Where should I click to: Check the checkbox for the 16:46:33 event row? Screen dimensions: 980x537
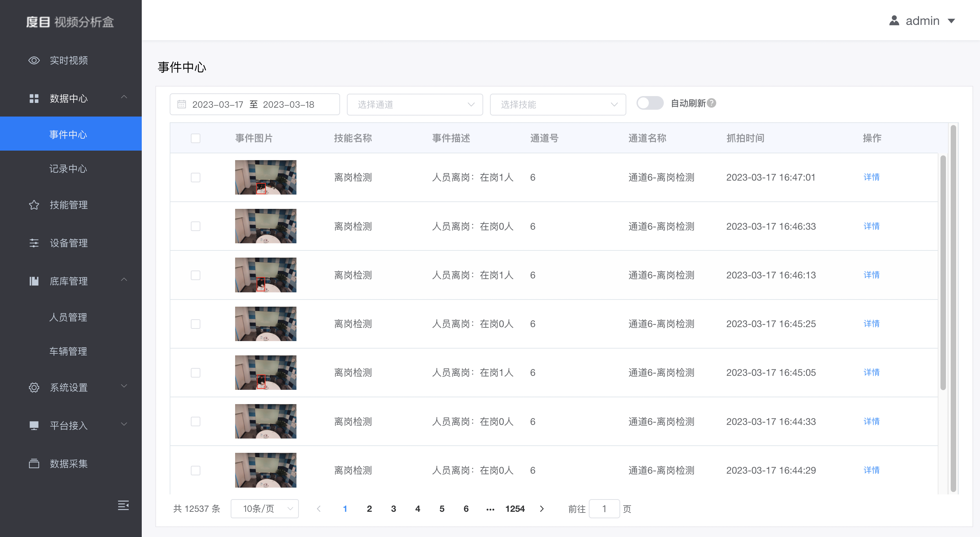click(196, 226)
